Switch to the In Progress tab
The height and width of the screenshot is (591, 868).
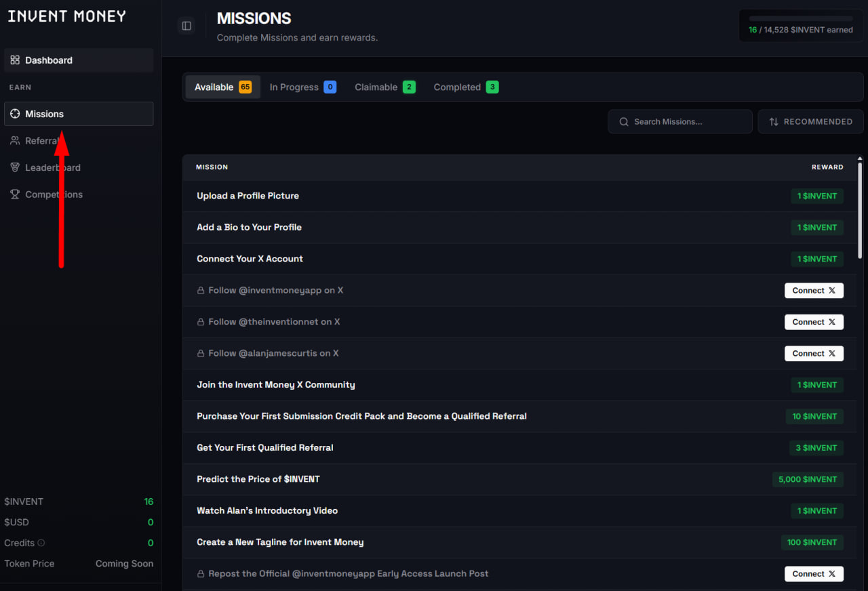click(x=302, y=87)
